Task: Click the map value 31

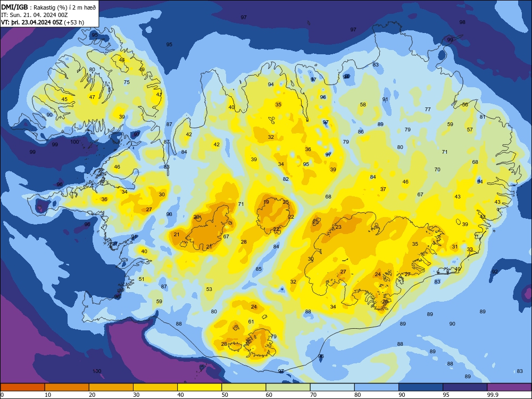Action: [455, 247]
